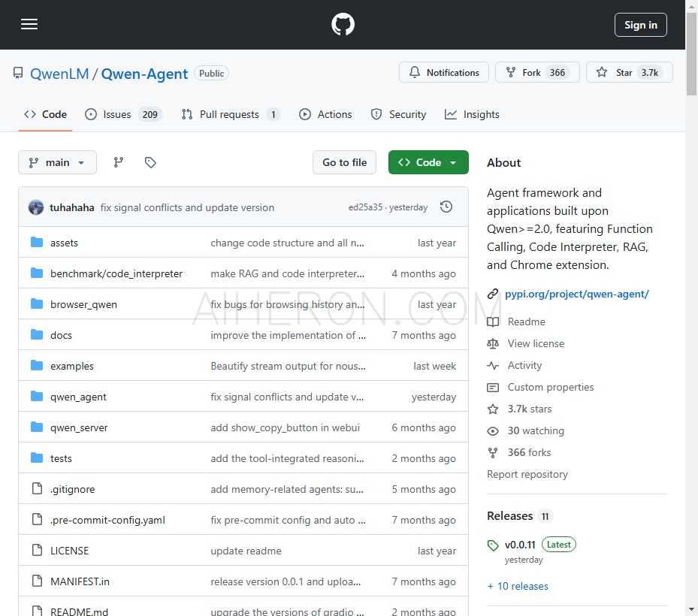Screen dimensions: 698x616
Task: Open the qwen_server folder
Action: tap(79, 427)
